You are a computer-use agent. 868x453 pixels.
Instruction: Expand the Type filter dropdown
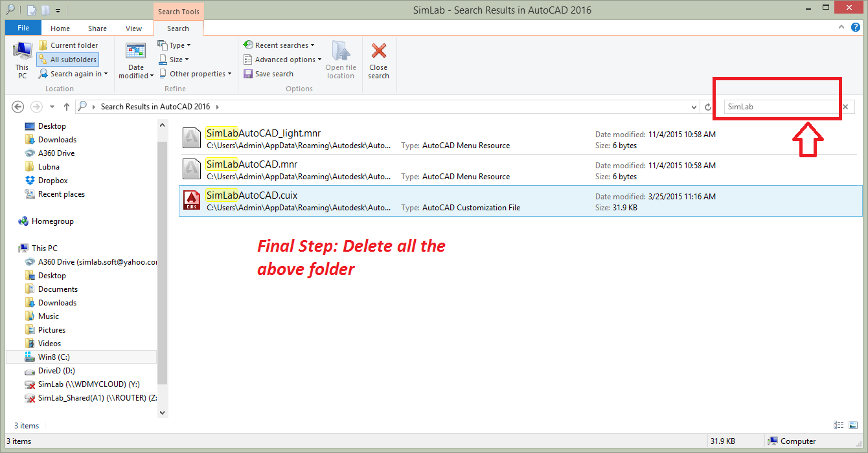pyautogui.click(x=174, y=45)
